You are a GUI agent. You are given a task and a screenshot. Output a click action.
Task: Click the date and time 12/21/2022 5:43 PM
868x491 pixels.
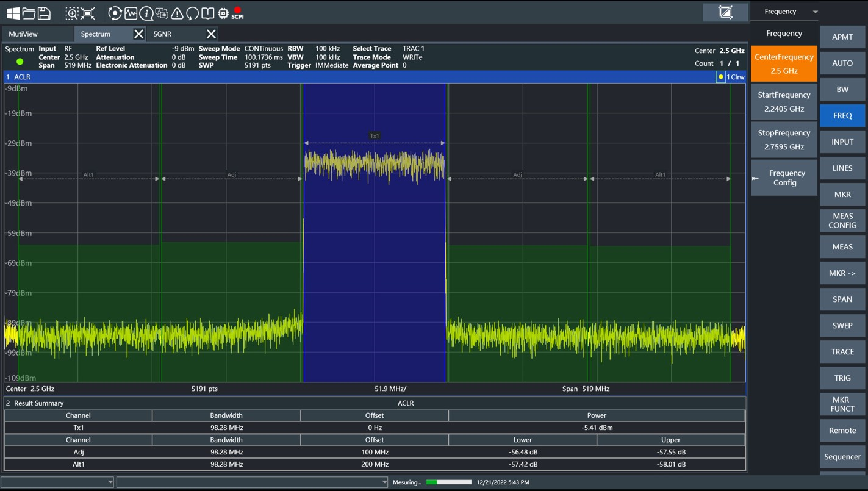503,482
